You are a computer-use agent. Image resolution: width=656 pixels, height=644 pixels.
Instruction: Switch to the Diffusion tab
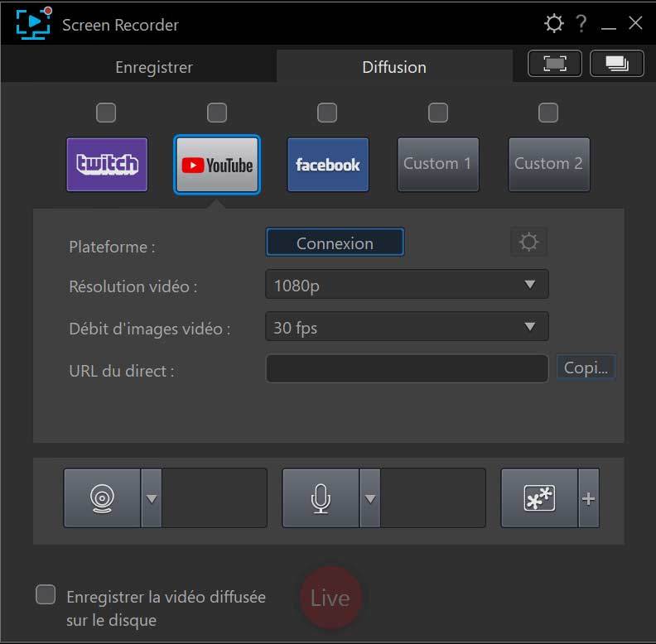click(x=394, y=67)
